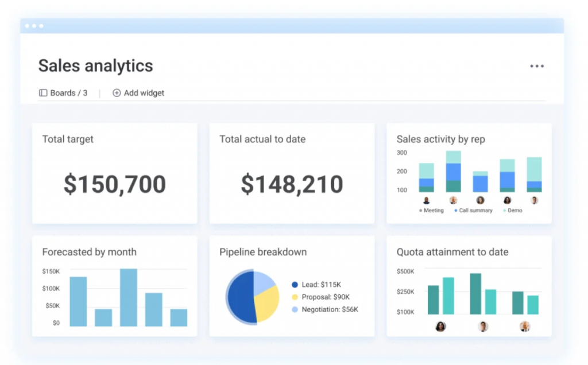Click the Sales analytics dashboard title
The height and width of the screenshot is (365, 588).
pos(96,66)
